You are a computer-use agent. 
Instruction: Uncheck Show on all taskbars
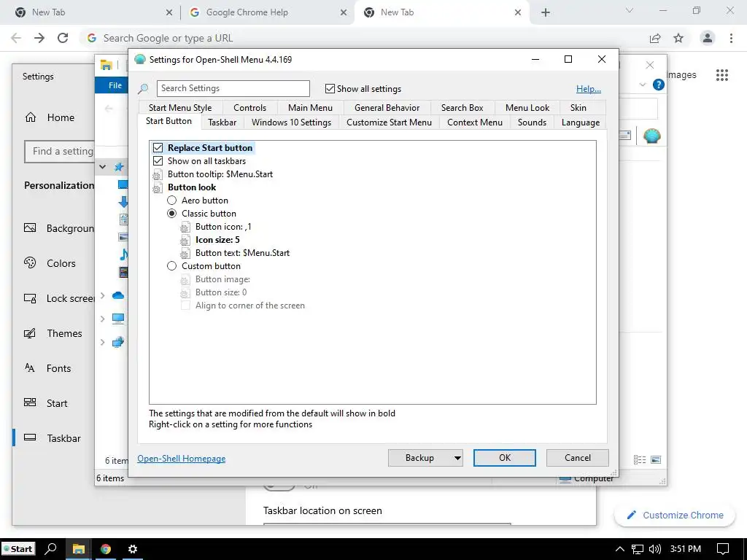[x=158, y=161]
